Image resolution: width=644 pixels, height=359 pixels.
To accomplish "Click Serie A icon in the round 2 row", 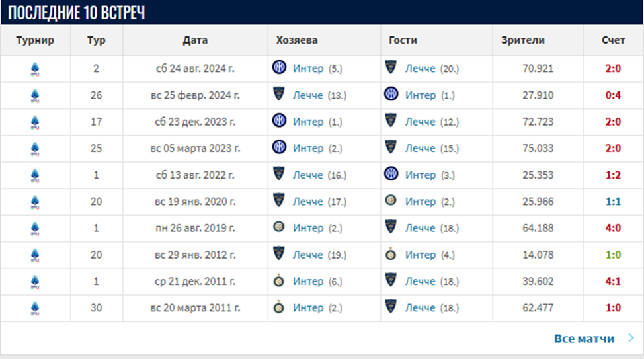I will [x=35, y=69].
